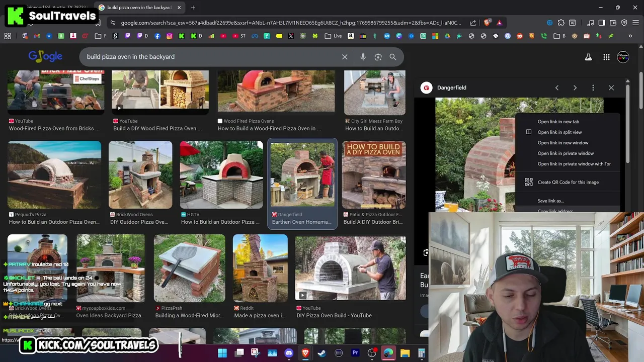
Task: Close the Dangerfield image preview
Action: click(x=611, y=87)
